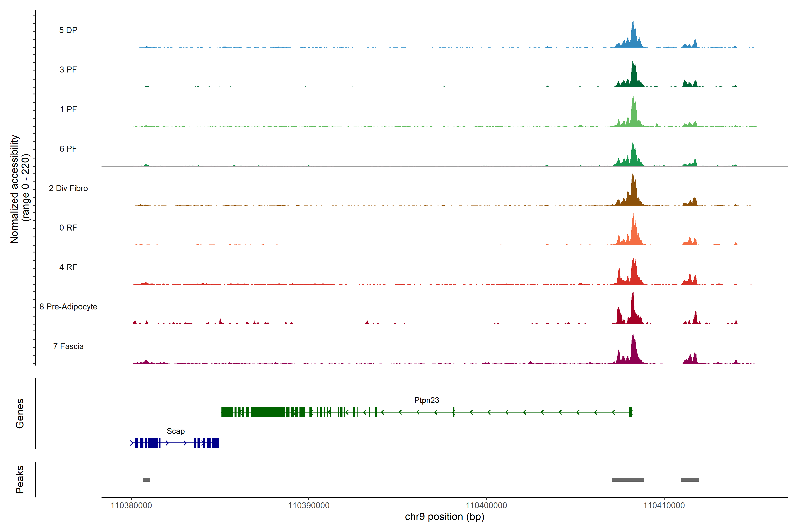Select the 7 Fascia track label

[x=68, y=346]
